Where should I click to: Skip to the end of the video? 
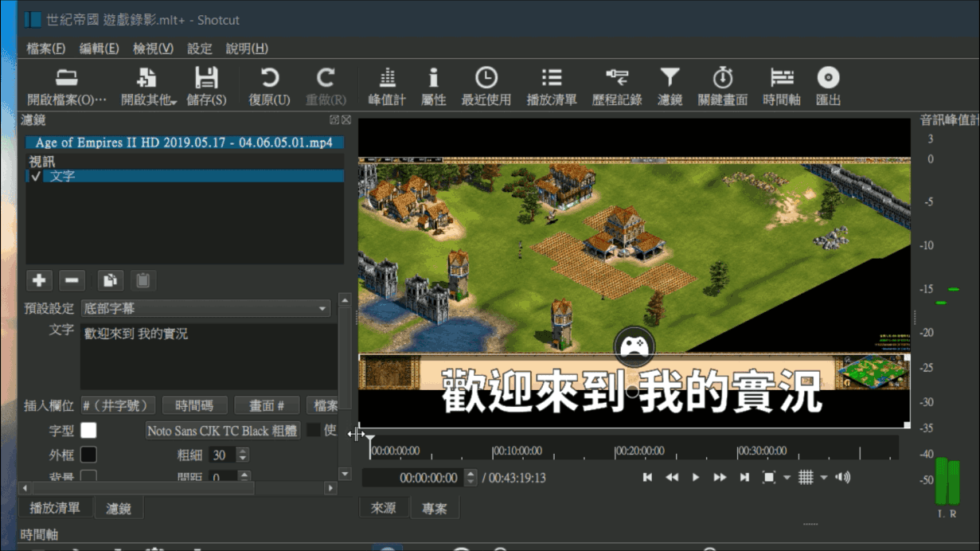(x=744, y=477)
